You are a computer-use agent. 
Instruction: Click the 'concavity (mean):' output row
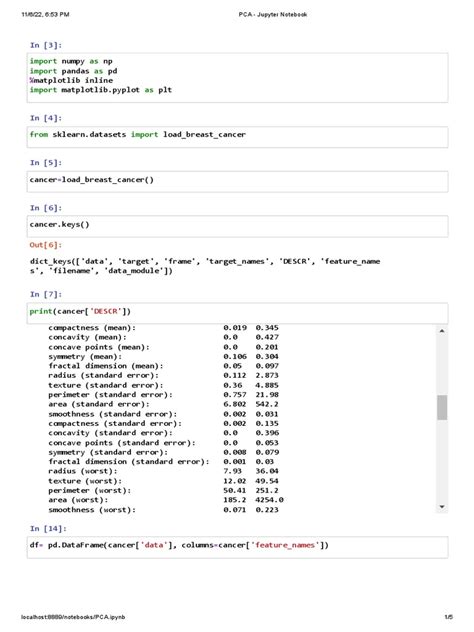163,337
